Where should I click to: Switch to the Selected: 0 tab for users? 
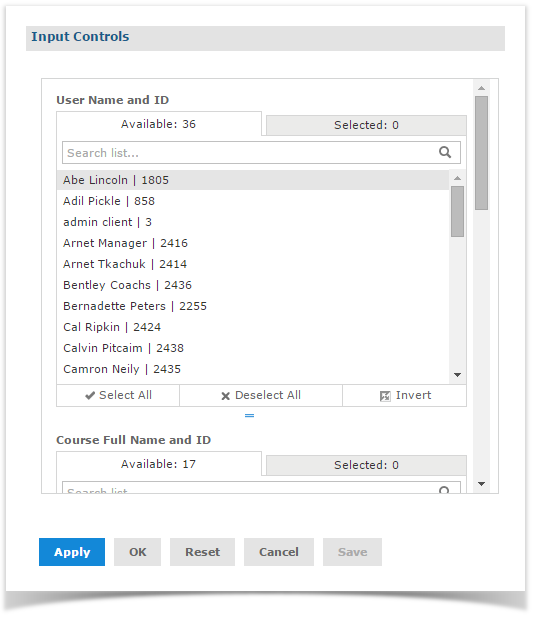[x=366, y=125]
